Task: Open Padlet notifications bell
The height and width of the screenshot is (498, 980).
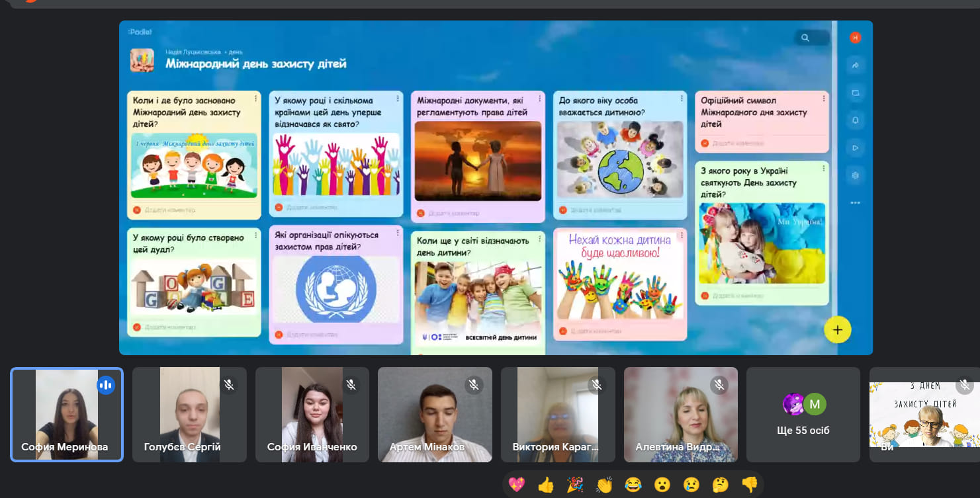Action: (855, 120)
